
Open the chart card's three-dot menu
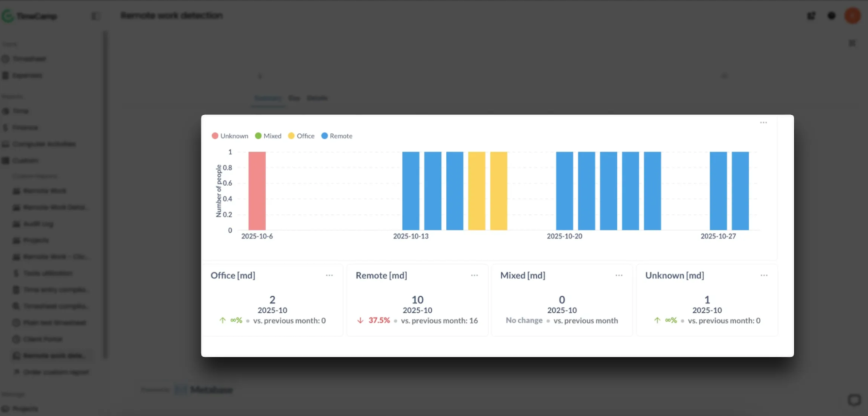click(763, 122)
